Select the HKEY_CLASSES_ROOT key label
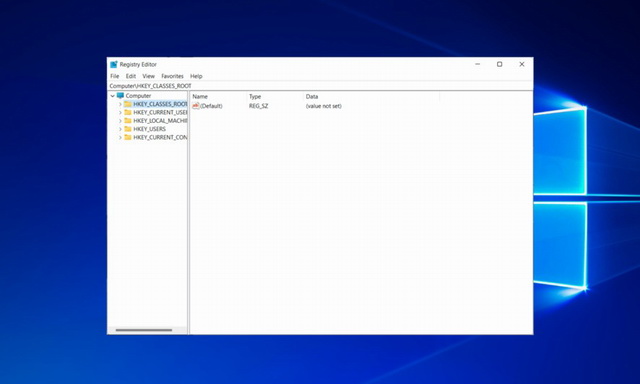This screenshot has width=640, height=384. (160, 104)
